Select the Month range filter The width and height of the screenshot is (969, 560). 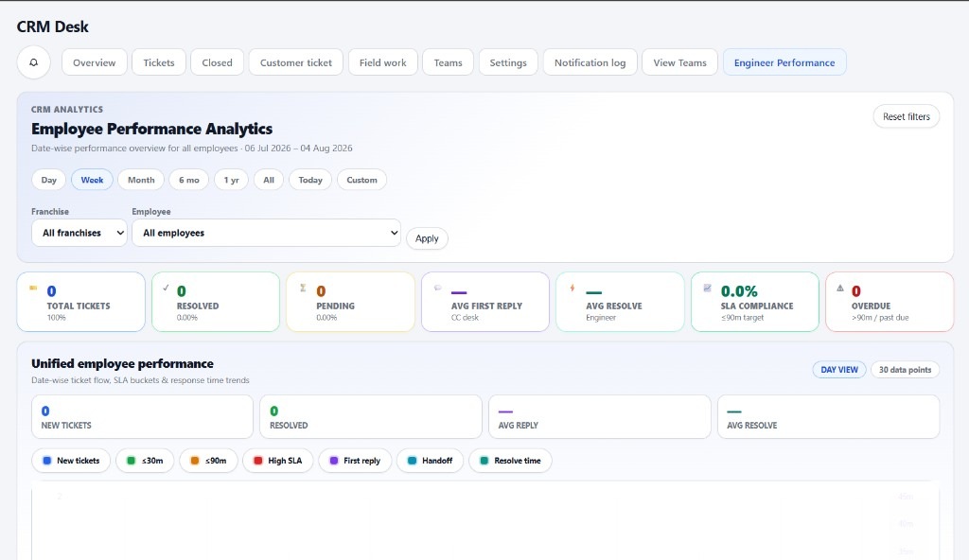(141, 180)
